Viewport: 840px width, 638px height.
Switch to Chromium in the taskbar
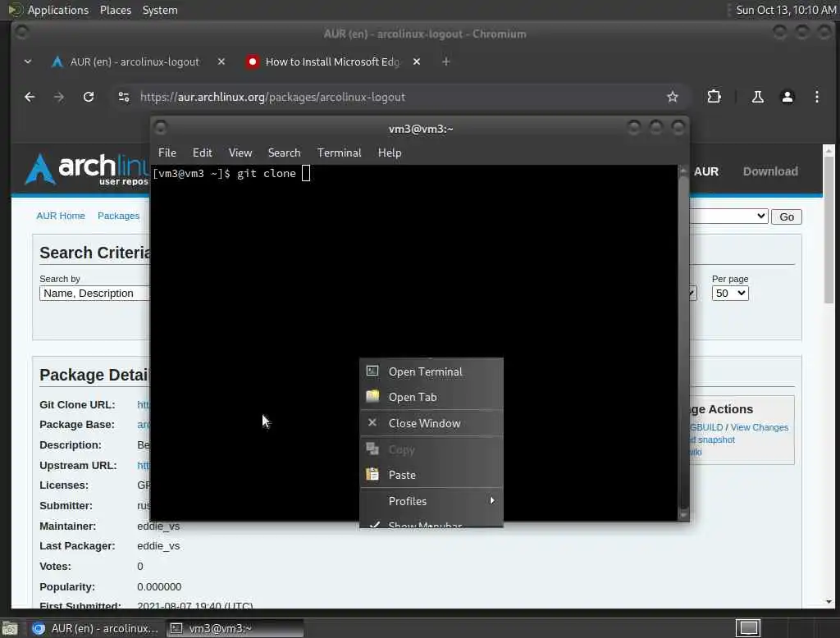95,628
